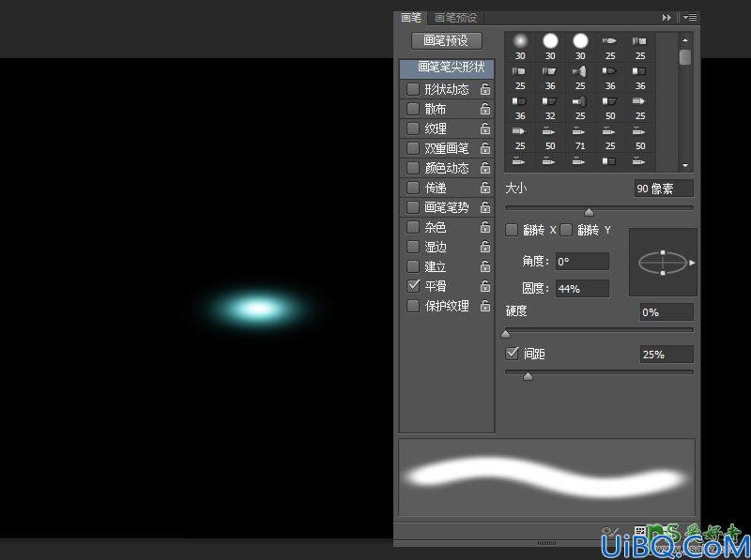Enable the 颜色动态 checkbox
The width and height of the screenshot is (751, 560).
pyautogui.click(x=413, y=168)
